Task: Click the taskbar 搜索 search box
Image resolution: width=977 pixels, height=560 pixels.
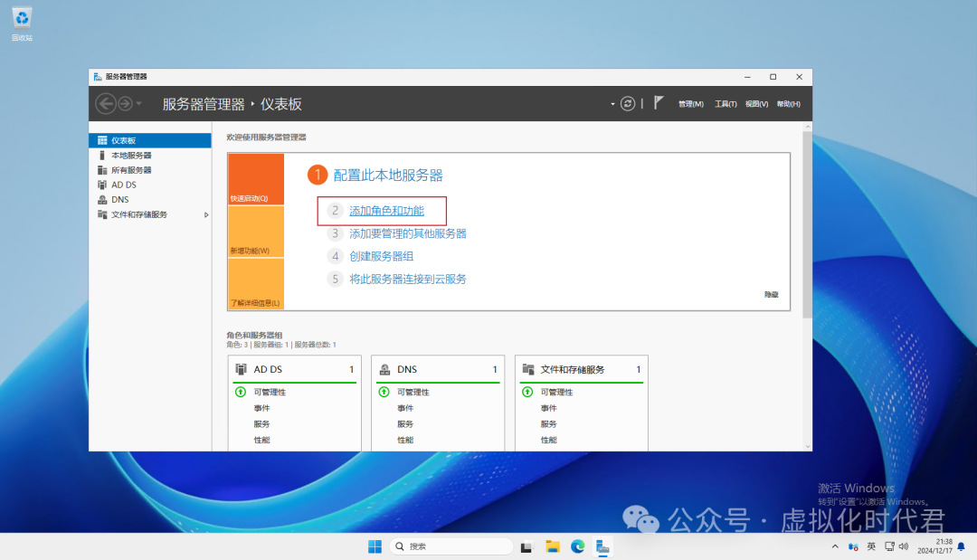Action: [x=452, y=546]
